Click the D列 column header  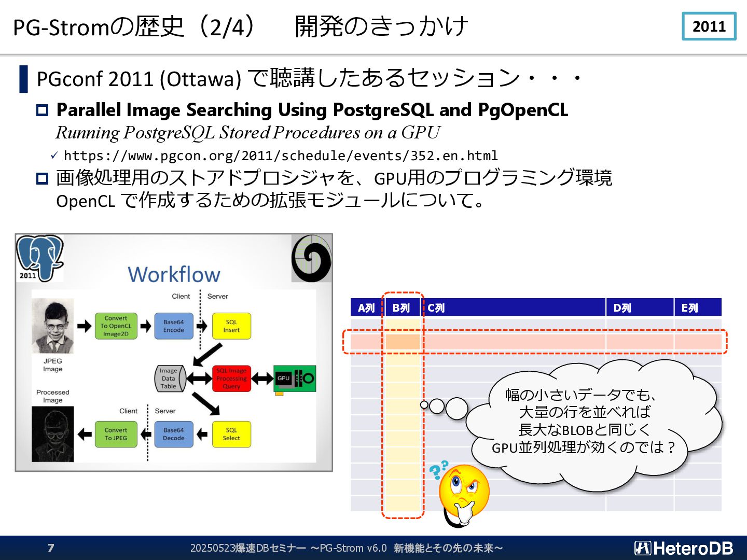pos(640,307)
